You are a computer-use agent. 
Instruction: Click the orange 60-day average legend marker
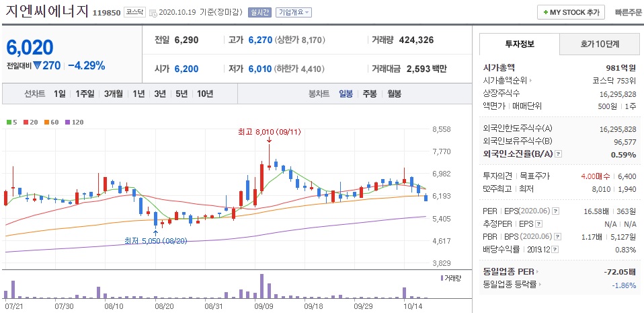click(x=46, y=122)
